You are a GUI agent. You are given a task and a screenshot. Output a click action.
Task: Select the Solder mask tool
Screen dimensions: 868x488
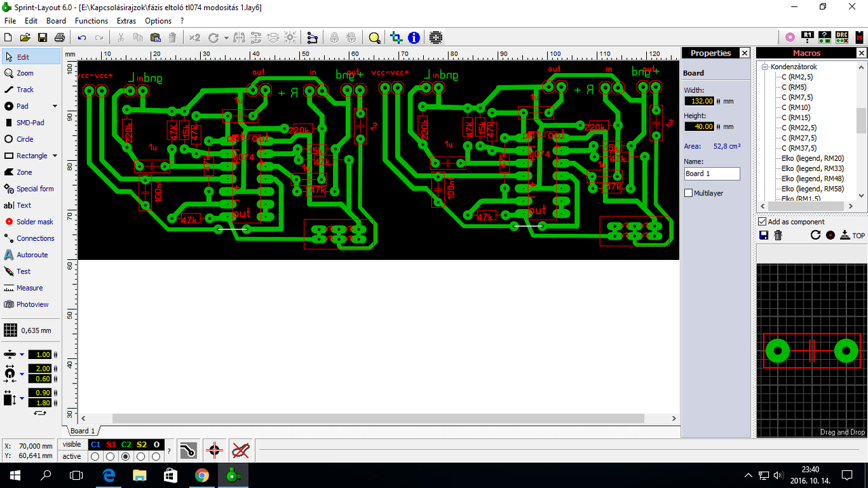(30, 222)
